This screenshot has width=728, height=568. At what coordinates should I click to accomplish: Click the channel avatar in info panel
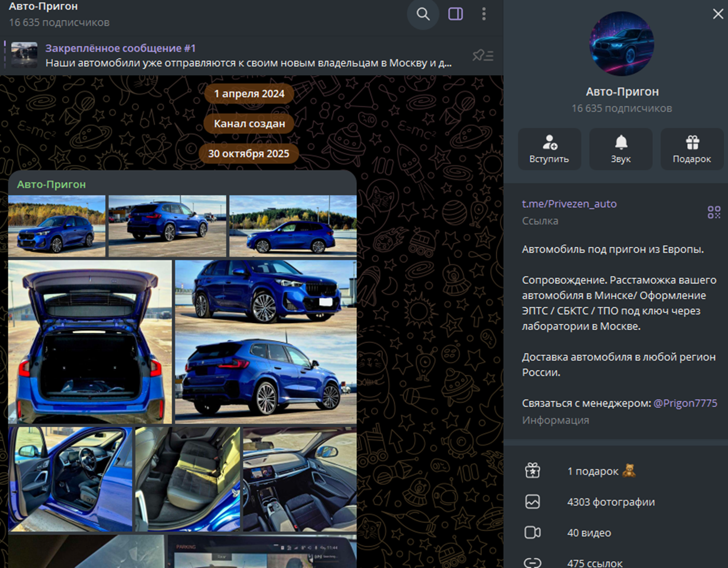(622, 44)
